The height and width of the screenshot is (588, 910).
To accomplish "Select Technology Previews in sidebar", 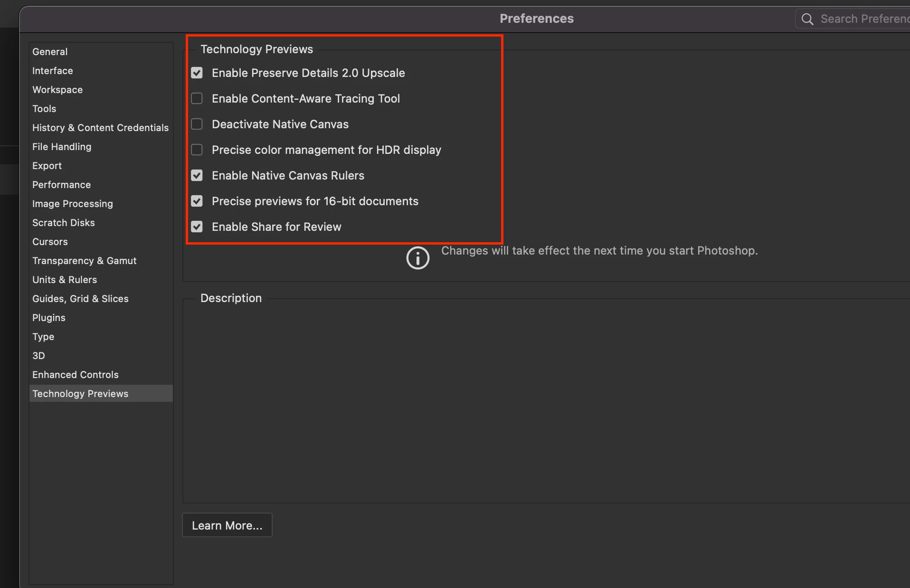I will coord(101,393).
